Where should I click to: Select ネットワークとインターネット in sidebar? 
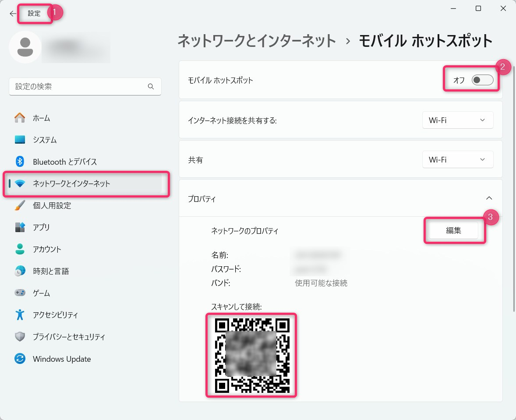(85, 184)
